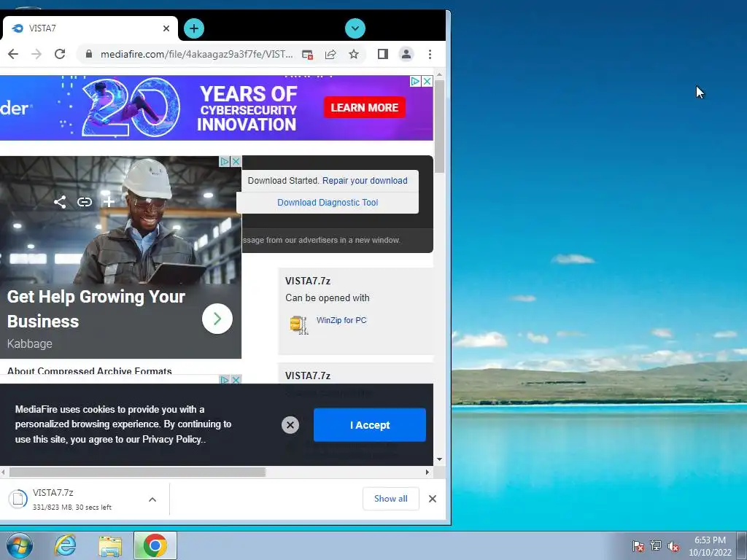Screen dimensions: 747x560
Task: Click the copy link icon on the ad
Action: point(85,202)
